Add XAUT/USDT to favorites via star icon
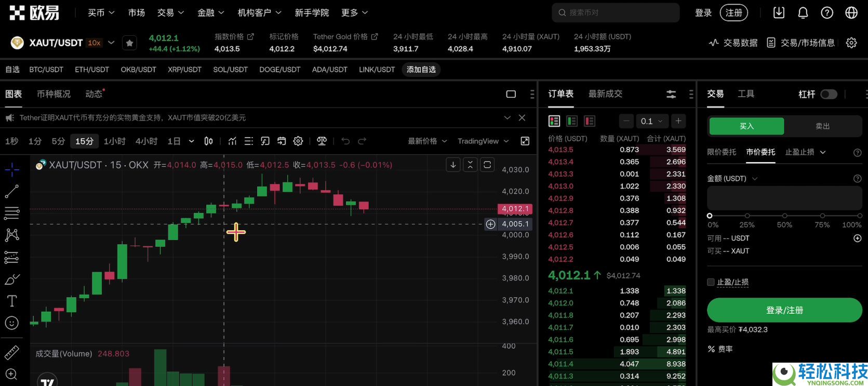This screenshot has height=386, width=868. tap(130, 43)
